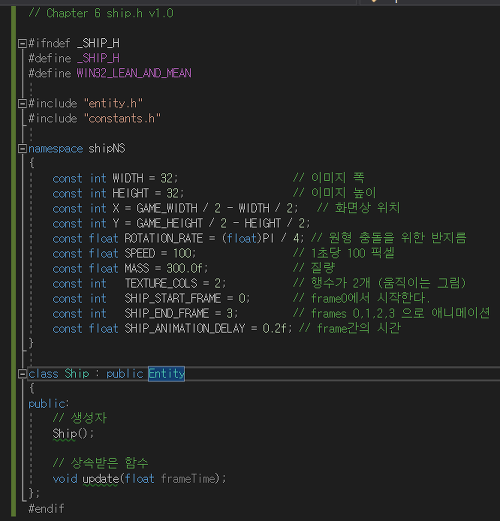Click the public keyword before Entity

click(x=125, y=374)
